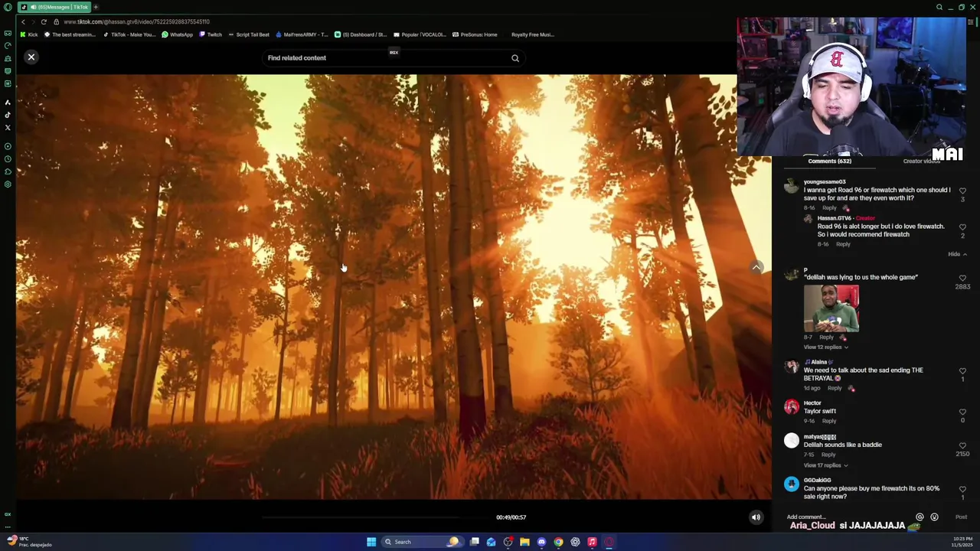Open the WhatsApp bookmark

(x=177, y=34)
